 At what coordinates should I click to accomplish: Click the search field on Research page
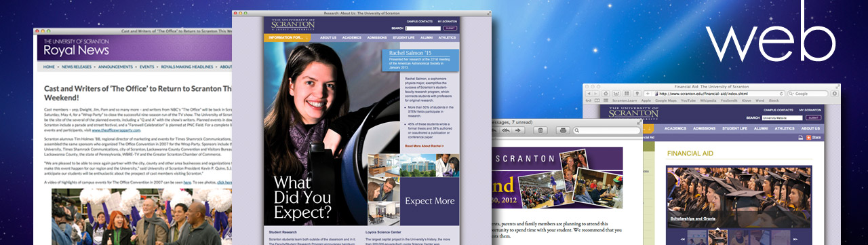point(423,28)
